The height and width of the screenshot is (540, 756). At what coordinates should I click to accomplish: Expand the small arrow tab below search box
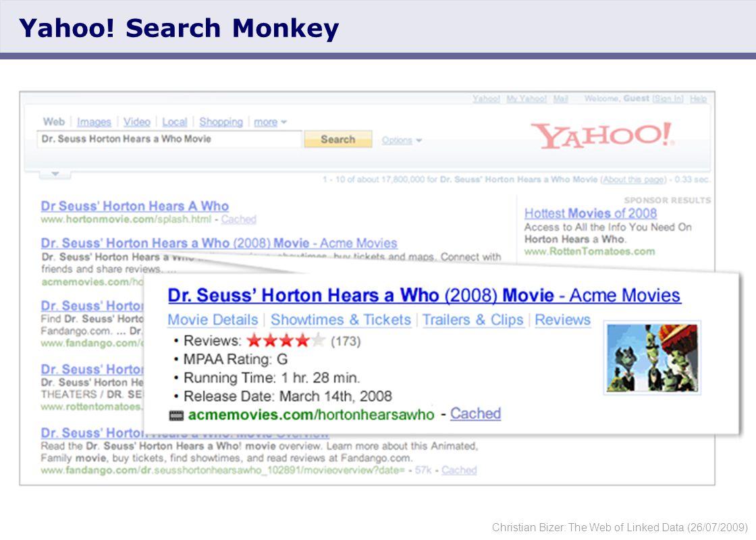(x=55, y=174)
